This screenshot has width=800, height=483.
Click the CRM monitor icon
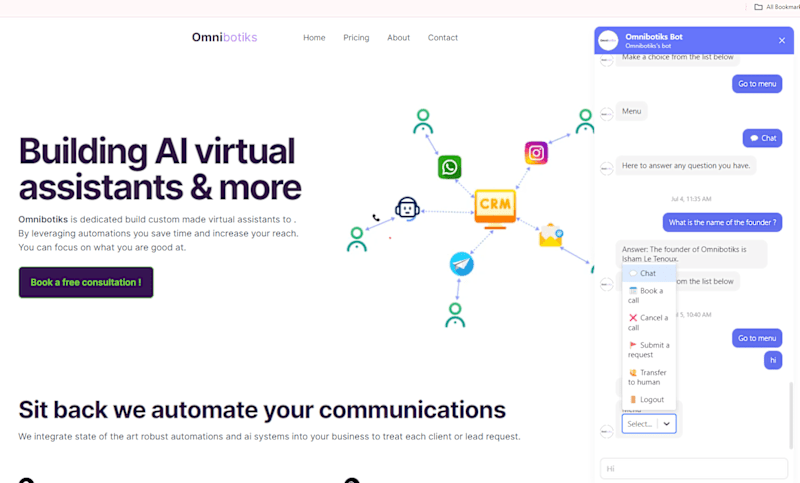pos(495,209)
